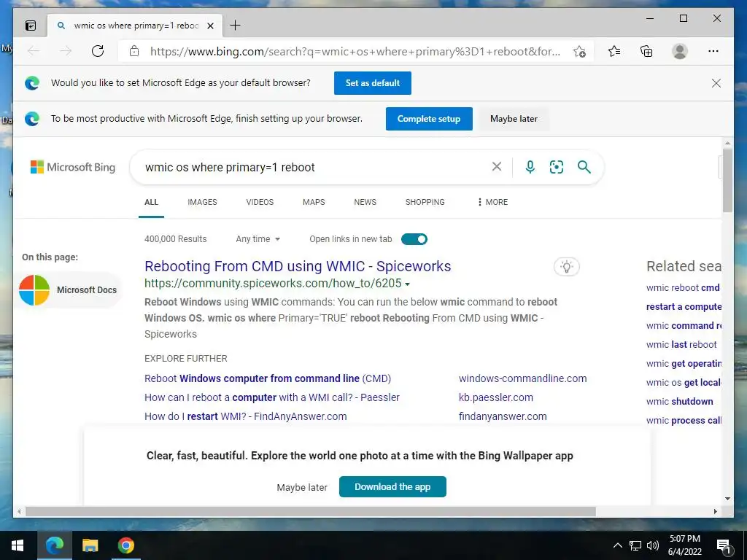The image size is (747, 560).
Task: Go forward to the next page
Action: click(x=66, y=51)
